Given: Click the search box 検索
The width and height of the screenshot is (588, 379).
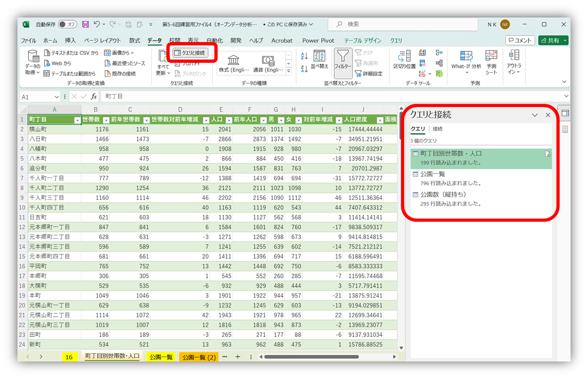Looking at the screenshot, I should click(403, 25).
